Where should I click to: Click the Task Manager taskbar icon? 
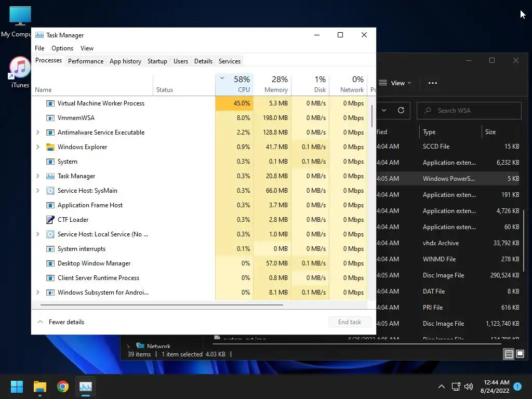tap(86, 387)
